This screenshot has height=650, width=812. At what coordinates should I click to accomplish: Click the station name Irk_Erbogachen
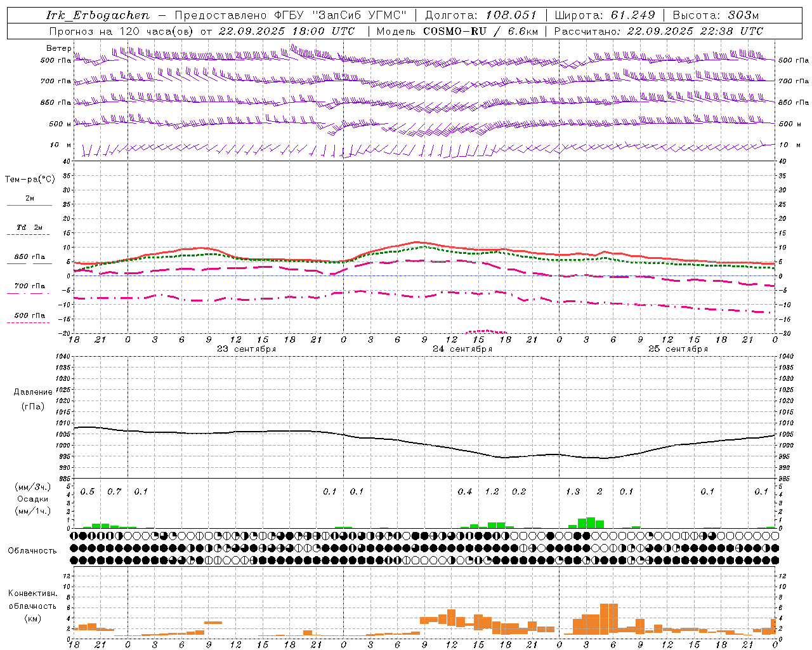(x=98, y=15)
